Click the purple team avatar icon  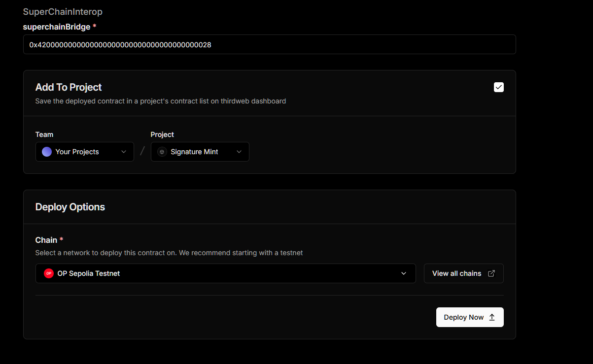47,152
